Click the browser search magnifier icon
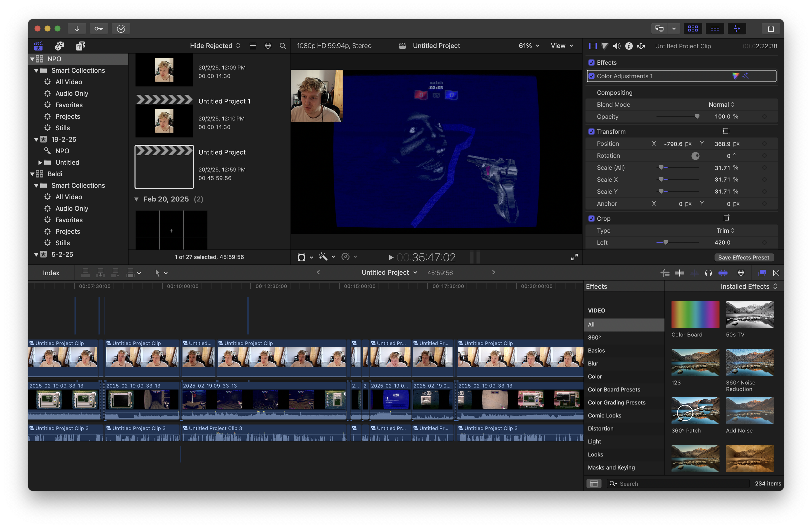Screen dimensions: 812x528 click(x=283, y=46)
